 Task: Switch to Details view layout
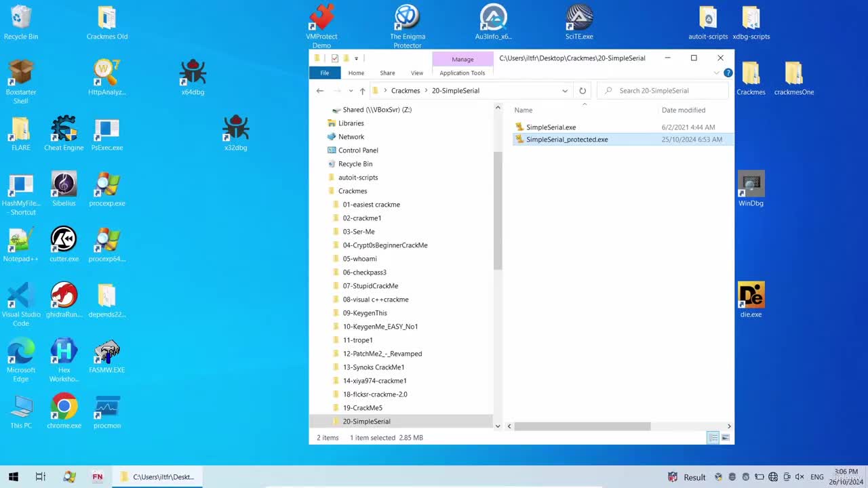click(713, 438)
